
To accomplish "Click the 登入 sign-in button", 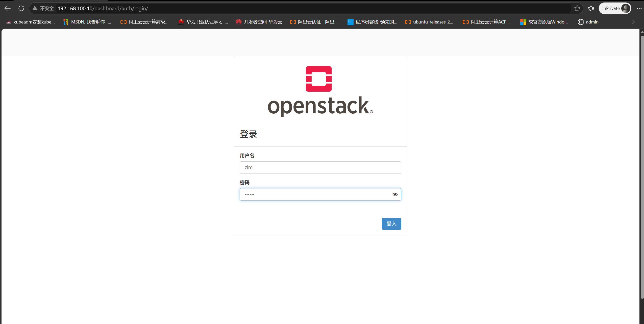I will tap(391, 224).
